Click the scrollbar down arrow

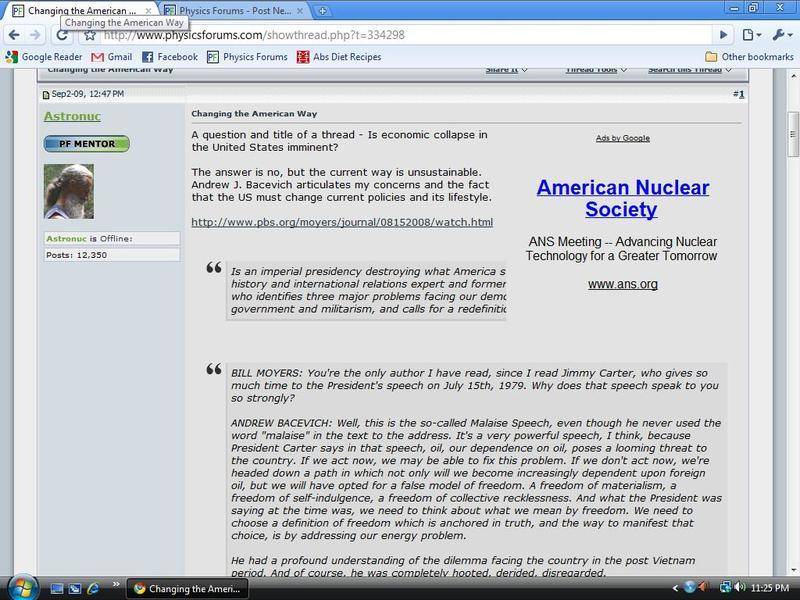click(793, 570)
